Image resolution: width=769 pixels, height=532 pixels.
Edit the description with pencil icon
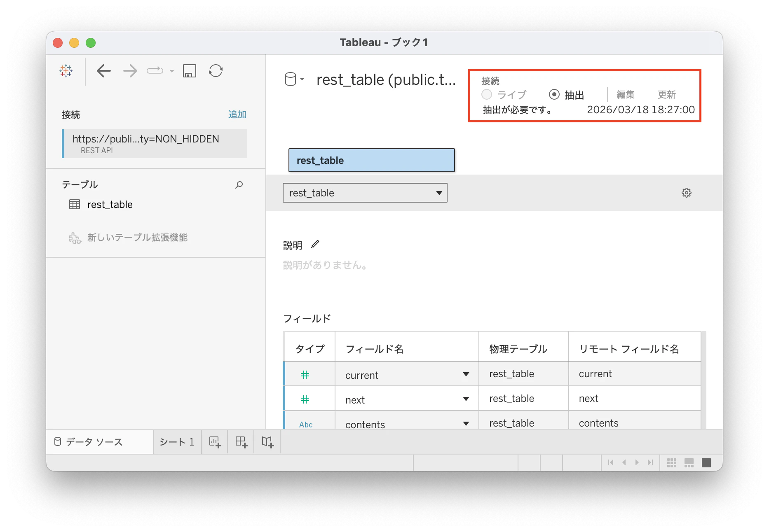coord(315,245)
